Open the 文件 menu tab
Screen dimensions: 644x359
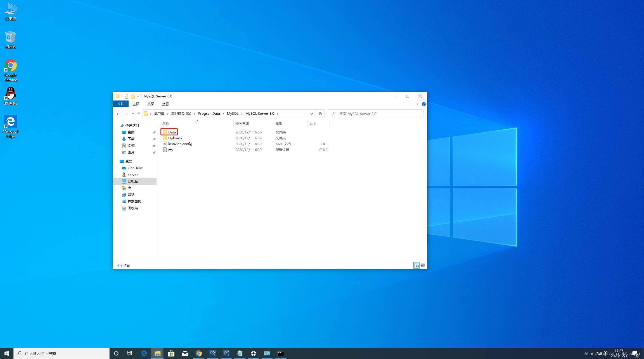click(121, 104)
